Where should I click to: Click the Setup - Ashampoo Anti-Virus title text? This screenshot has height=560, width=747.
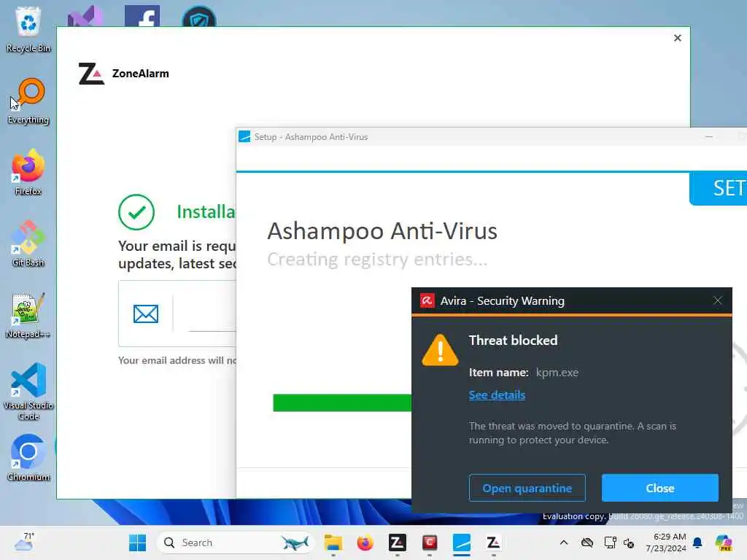click(311, 136)
